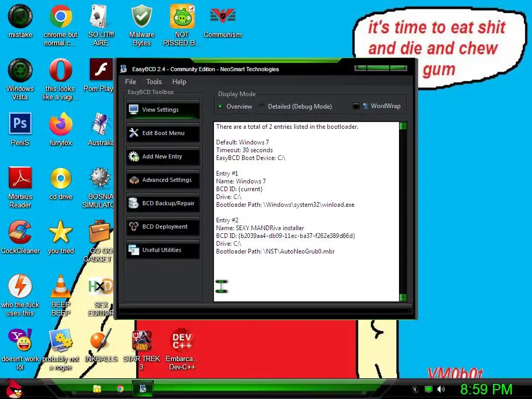Viewport: 532px width, 399px height.
Task: Click the View Settings toolbox button
Action: click(163, 110)
